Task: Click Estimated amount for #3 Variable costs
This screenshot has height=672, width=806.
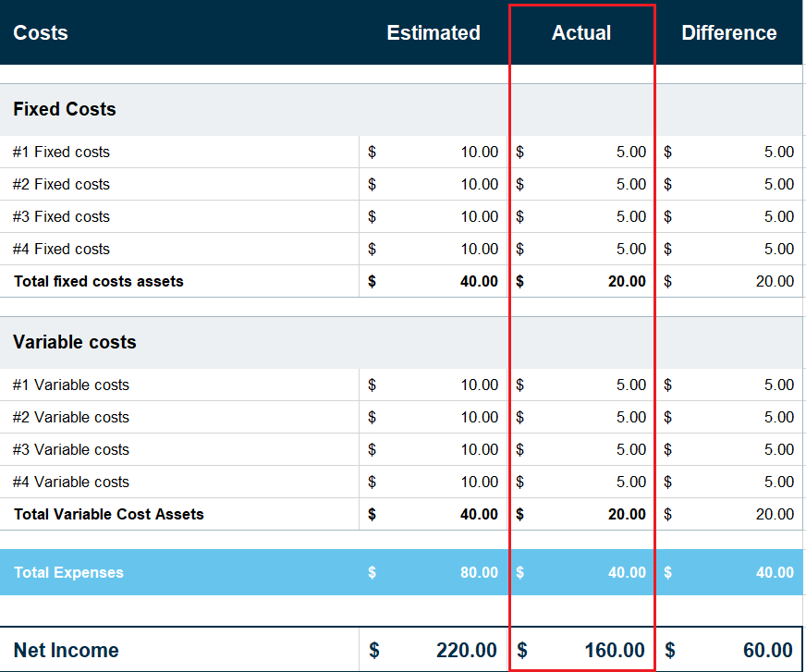Action: click(x=479, y=449)
